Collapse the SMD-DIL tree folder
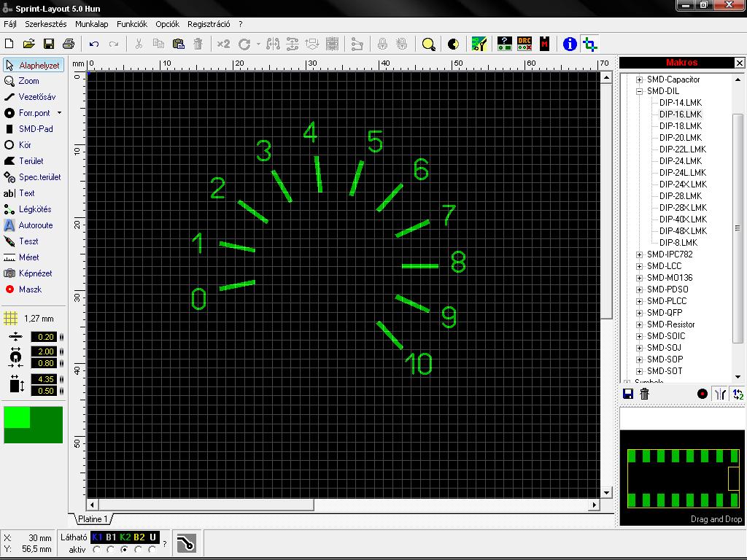The height and width of the screenshot is (560, 747). pos(639,91)
